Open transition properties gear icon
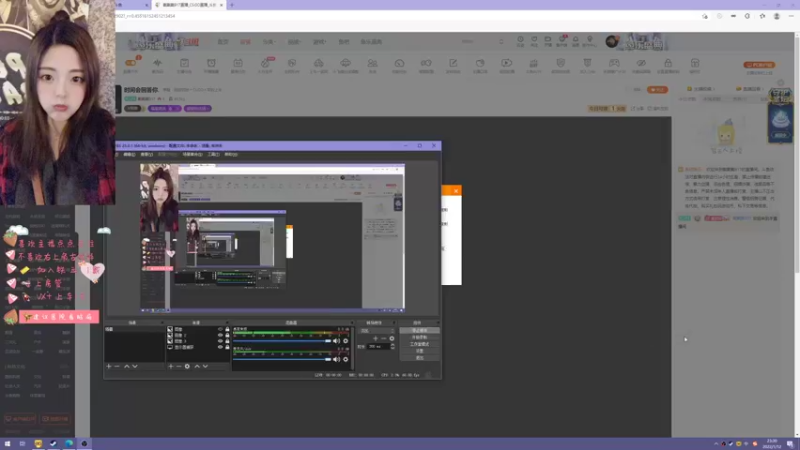Image resolution: width=800 pixels, height=450 pixels. click(392, 339)
